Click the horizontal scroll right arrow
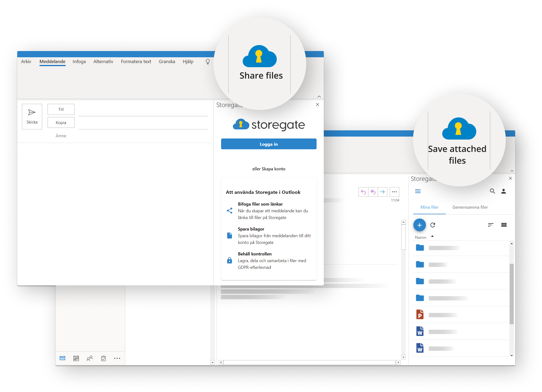The image size is (542, 392). [398, 362]
